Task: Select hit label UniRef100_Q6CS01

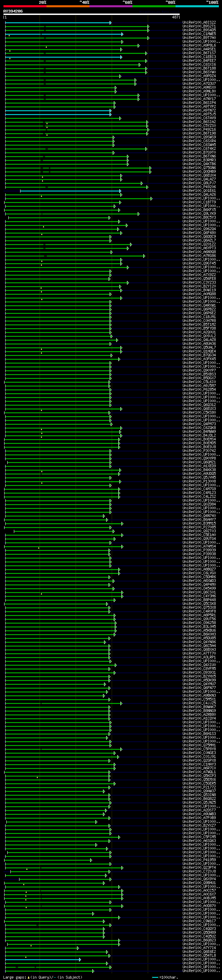Action: [199, 592]
